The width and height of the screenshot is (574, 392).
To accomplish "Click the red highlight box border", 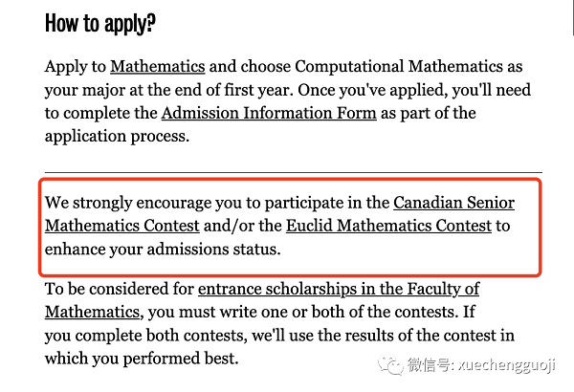I will tap(290, 179).
